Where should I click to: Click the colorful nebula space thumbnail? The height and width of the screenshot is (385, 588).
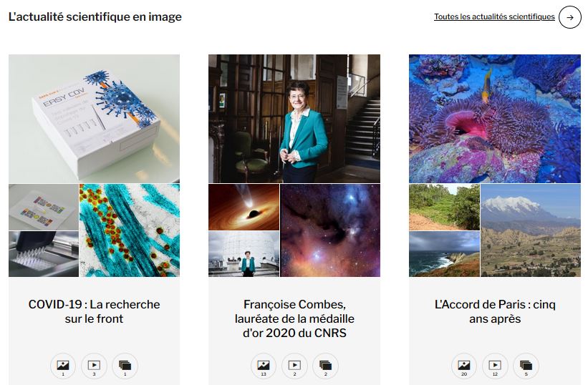[x=330, y=230]
